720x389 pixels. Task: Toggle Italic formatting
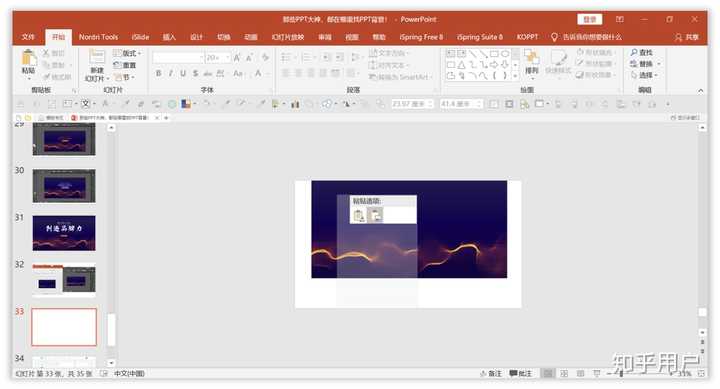click(171, 73)
